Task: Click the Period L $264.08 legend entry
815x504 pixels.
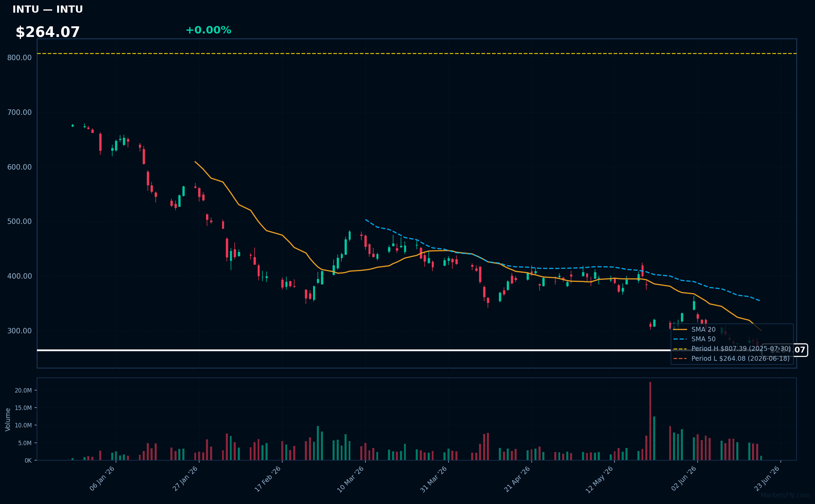Action: point(731,359)
